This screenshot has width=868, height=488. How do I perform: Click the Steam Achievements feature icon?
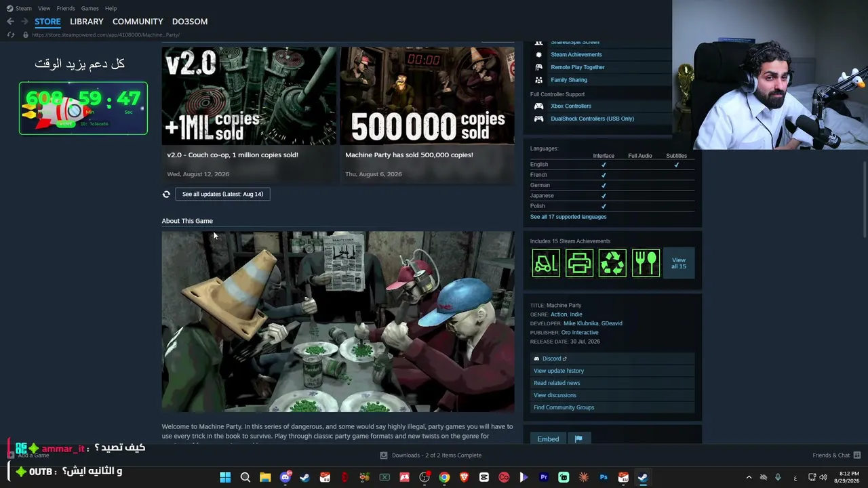[x=538, y=54]
